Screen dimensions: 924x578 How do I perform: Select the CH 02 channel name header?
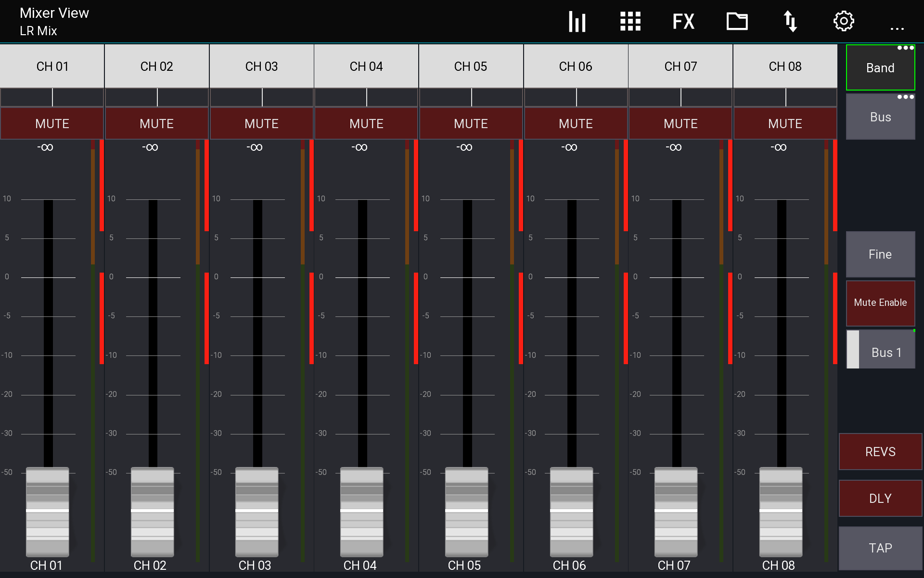(156, 66)
